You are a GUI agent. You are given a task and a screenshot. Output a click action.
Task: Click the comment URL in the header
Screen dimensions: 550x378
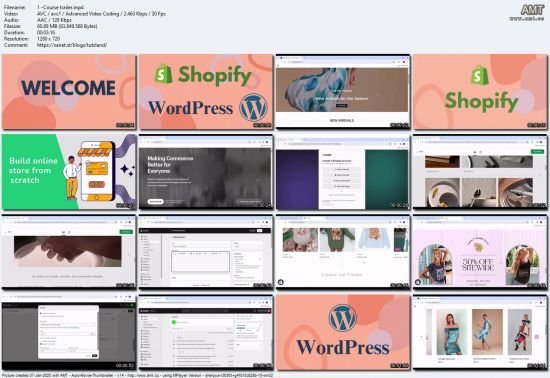[72, 45]
